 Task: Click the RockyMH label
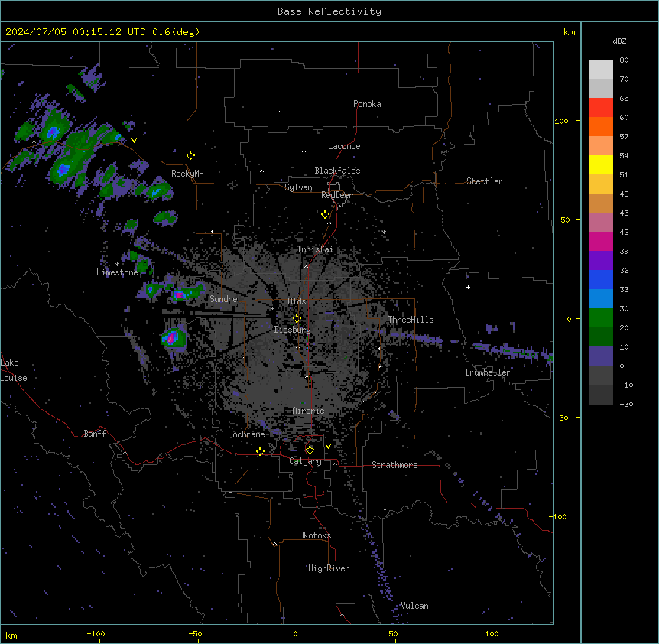pos(187,174)
